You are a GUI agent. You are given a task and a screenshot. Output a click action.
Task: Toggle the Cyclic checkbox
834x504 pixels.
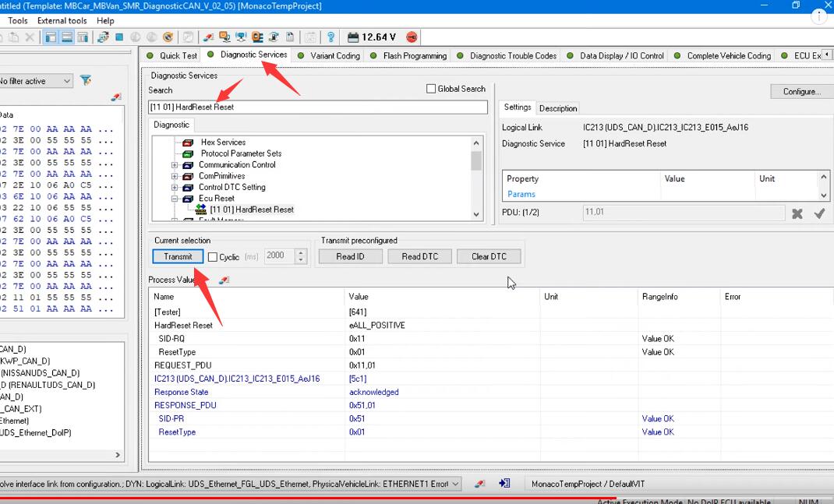[x=213, y=257]
